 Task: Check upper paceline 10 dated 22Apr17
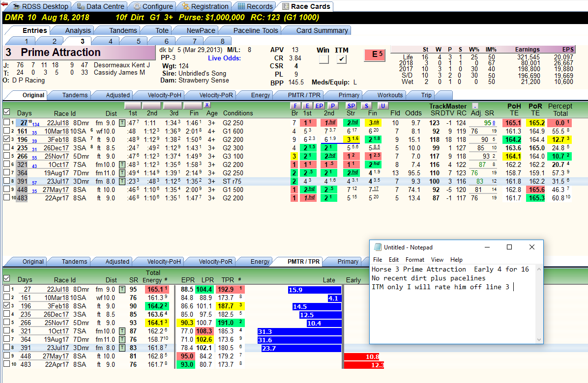(6, 197)
